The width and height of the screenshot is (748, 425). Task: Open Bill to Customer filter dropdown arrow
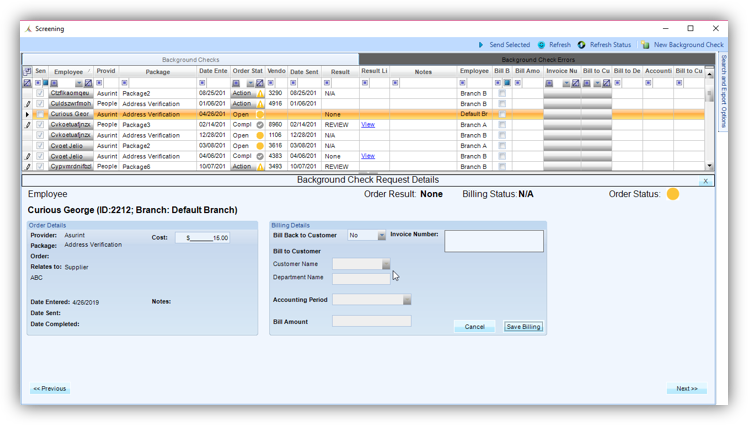597,83
